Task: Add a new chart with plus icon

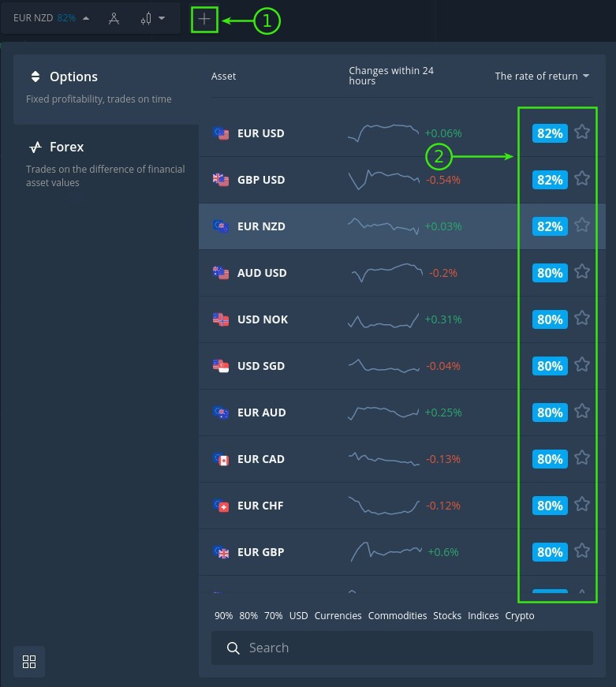Action: (x=204, y=19)
